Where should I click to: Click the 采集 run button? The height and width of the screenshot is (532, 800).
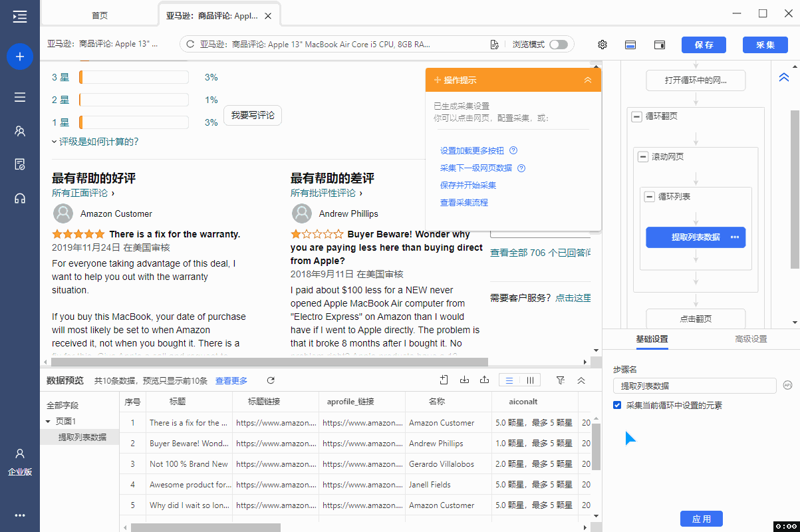pos(765,45)
